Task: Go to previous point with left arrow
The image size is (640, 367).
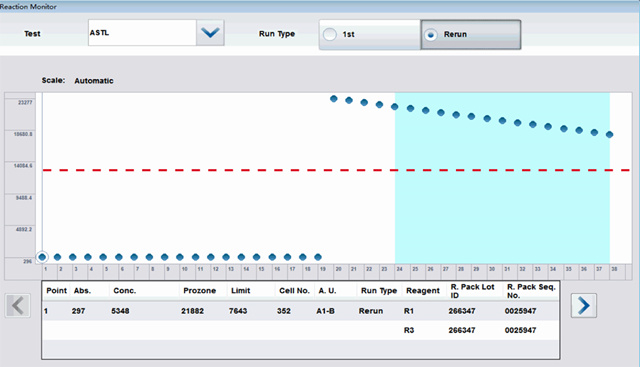Action: coord(18,305)
